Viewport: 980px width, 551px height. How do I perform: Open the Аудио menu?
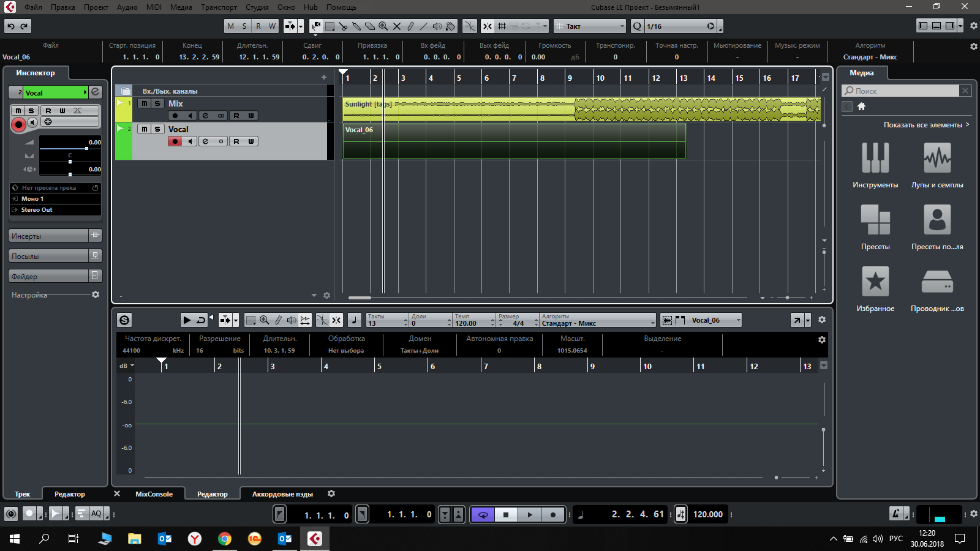coord(127,7)
